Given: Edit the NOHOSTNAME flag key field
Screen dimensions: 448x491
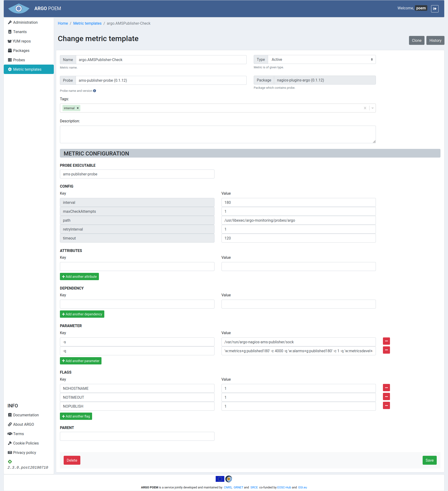Looking at the screenshot, I should pyautogui.click(x=137, y=388).
